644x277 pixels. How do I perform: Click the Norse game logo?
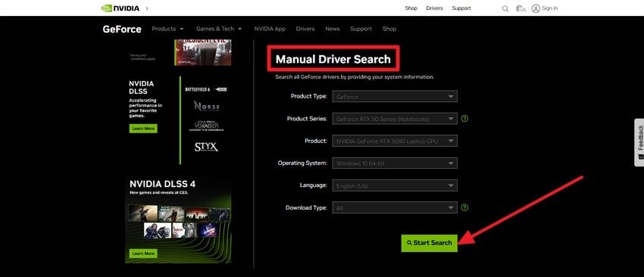206,106
